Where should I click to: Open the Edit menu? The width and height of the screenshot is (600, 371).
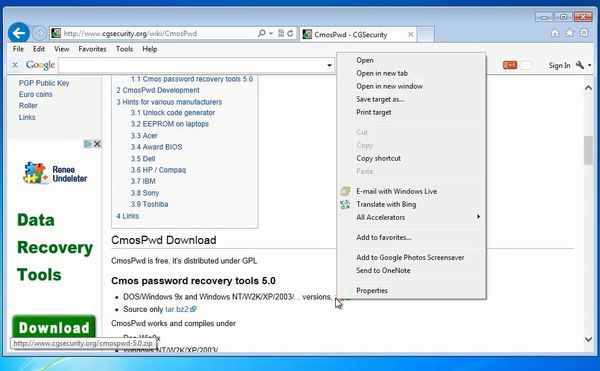point(39,49)
